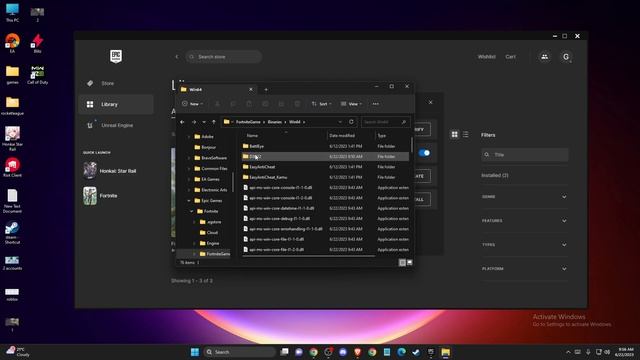The height and width of the screenshot is (360, 640).
Task: Refresh the File Explorer folder
Action: click(351, 122)
